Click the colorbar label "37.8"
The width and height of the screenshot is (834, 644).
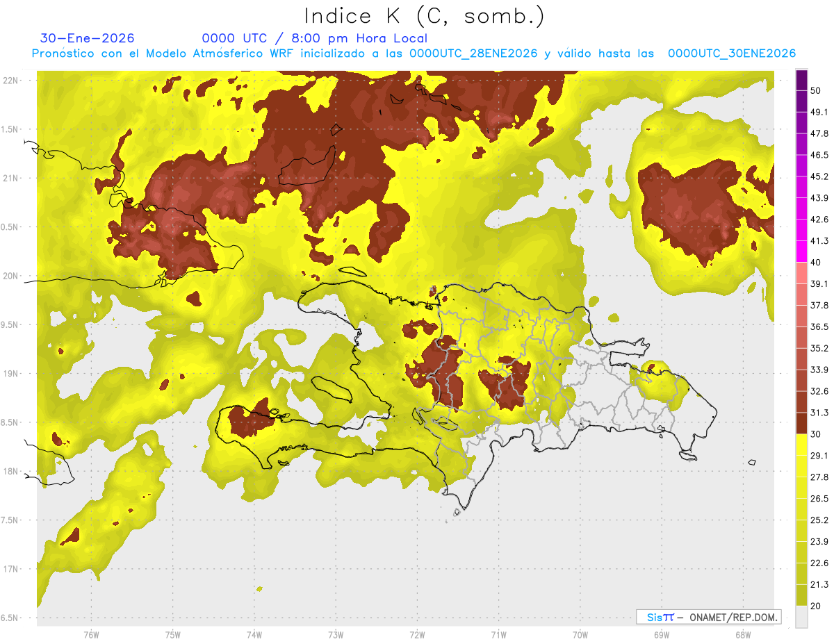pyautogui.click(x=819, y=306)
